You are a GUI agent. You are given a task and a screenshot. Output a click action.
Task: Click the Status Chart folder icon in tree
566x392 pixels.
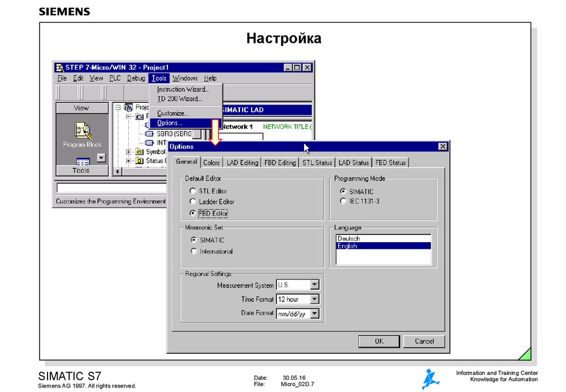click(139, 161)
